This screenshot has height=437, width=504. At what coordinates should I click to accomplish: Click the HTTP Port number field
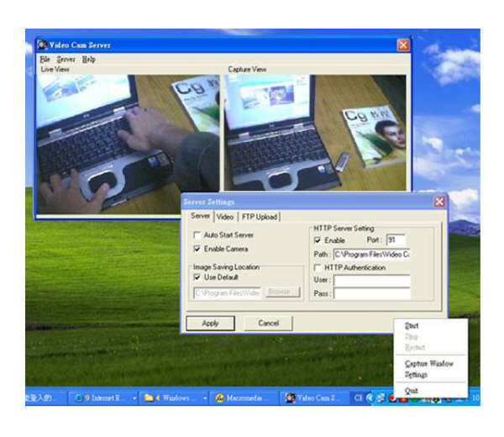tap(396, 240)
